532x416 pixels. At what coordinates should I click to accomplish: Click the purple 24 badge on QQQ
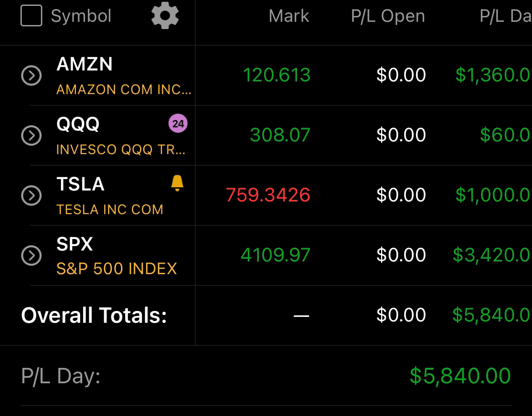click(x=178, y=124)
